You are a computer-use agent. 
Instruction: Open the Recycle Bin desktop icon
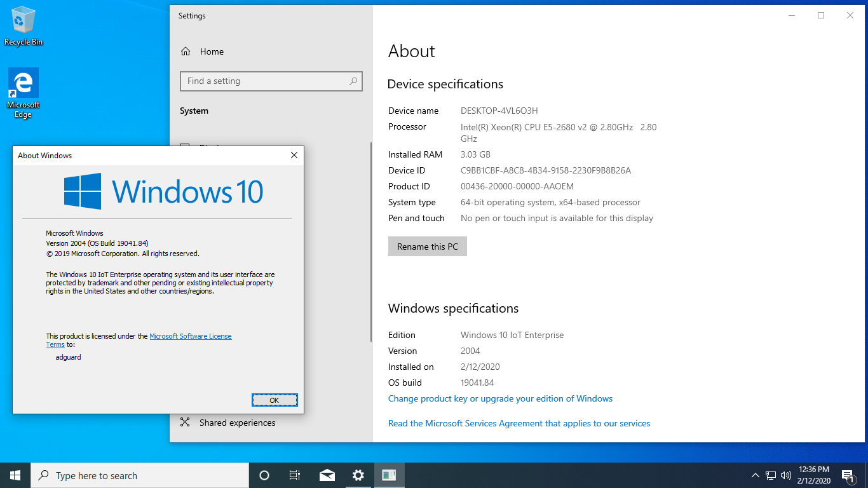click(24, 26)
